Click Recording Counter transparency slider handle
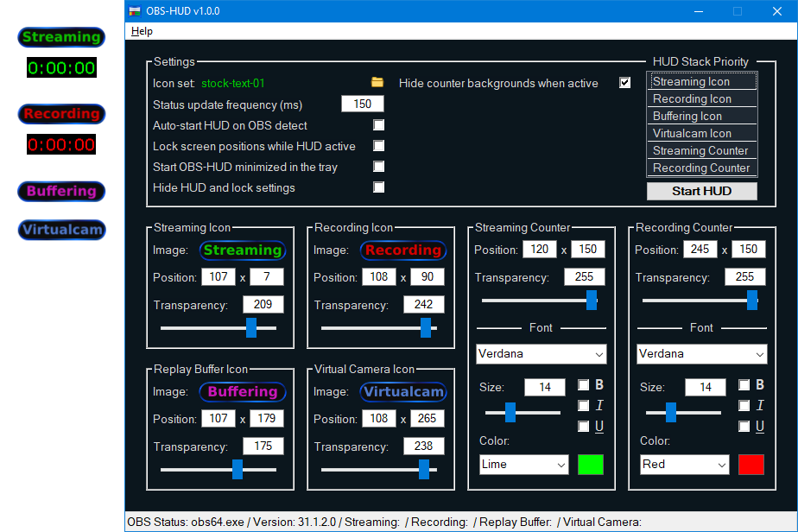This screenshot has width=798, height=532. [752, 301]
